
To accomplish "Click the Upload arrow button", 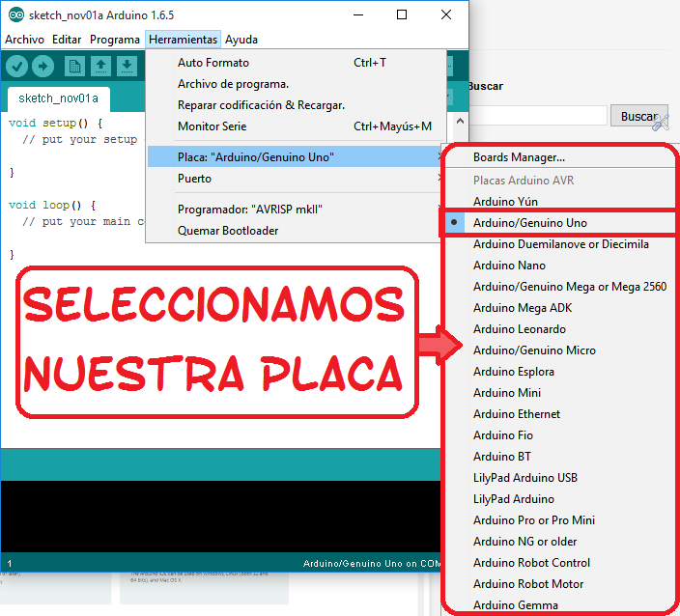I will (x=42, y=67).
